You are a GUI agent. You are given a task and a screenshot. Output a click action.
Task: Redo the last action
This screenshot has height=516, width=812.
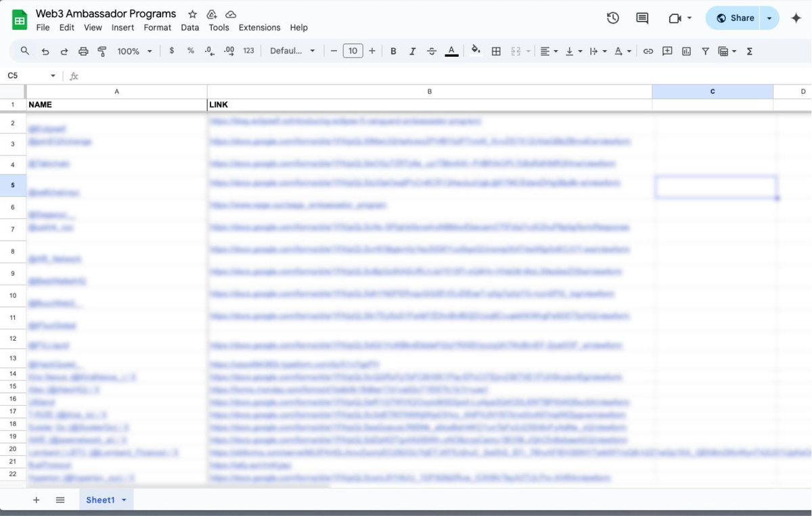coord(64,51)
